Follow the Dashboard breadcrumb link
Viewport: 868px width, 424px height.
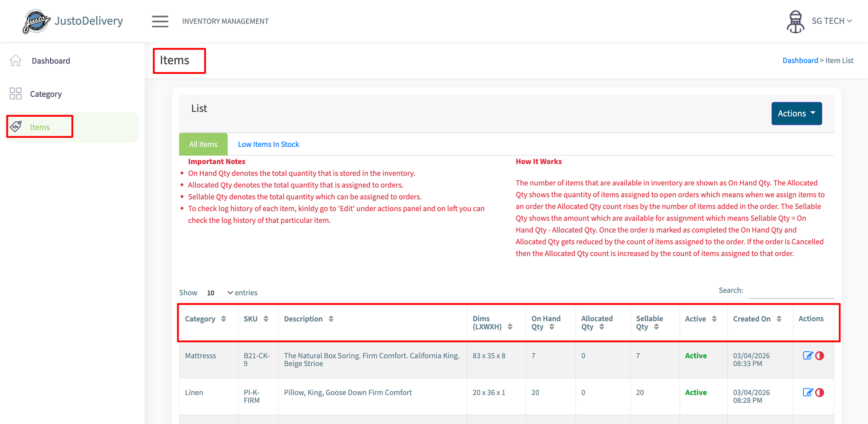coord(800,61)
